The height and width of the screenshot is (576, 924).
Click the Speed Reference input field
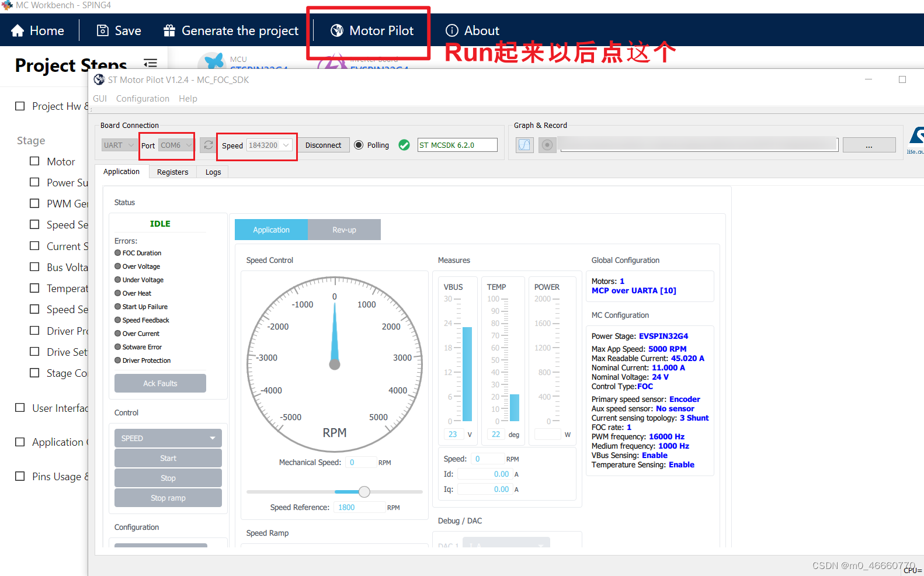(360, 507)
